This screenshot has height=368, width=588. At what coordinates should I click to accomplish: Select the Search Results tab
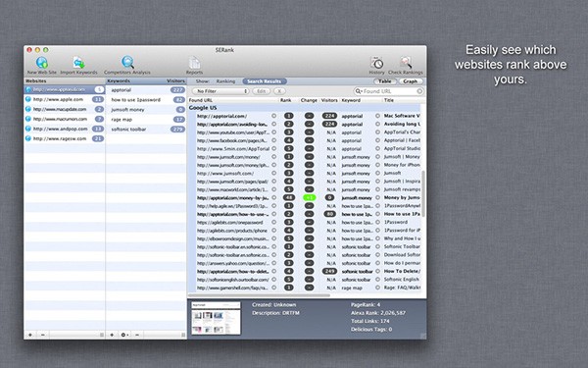(x=265, y=81)
